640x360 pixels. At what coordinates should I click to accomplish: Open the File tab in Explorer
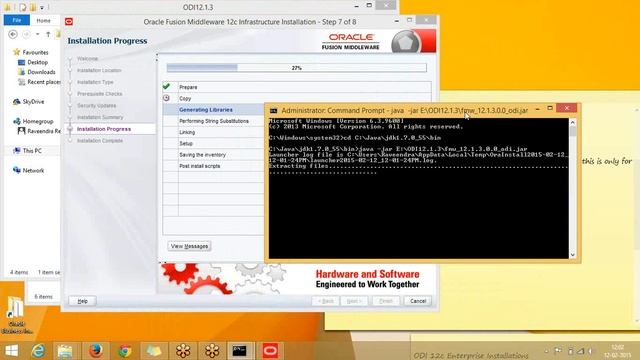coord(17,20)
